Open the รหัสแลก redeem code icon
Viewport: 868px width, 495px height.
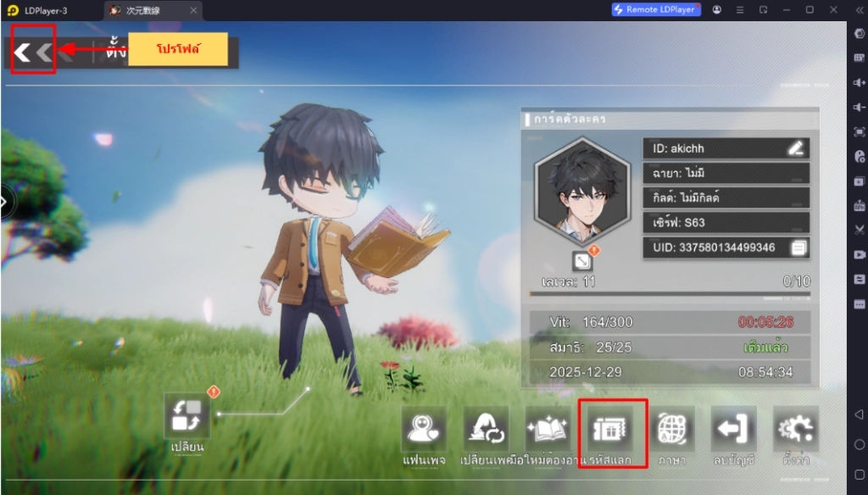point(612,428)
